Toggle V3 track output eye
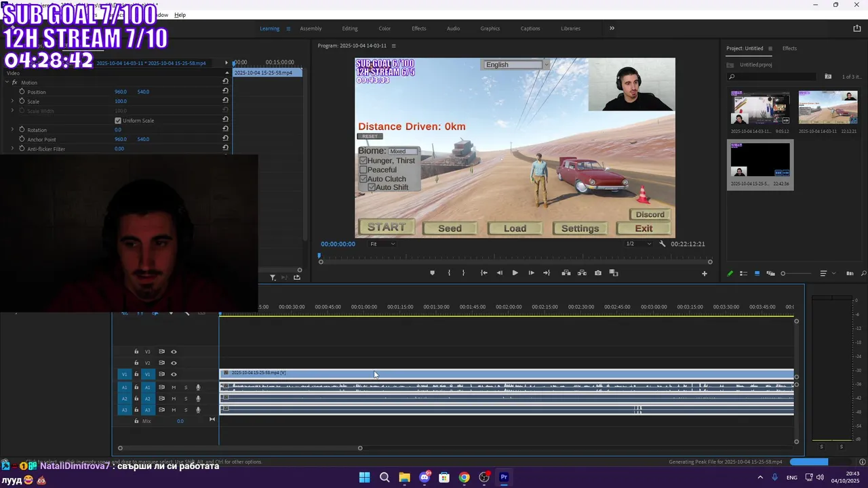The height and width of the screenshot is (488, 868). [x=174, y=352]
